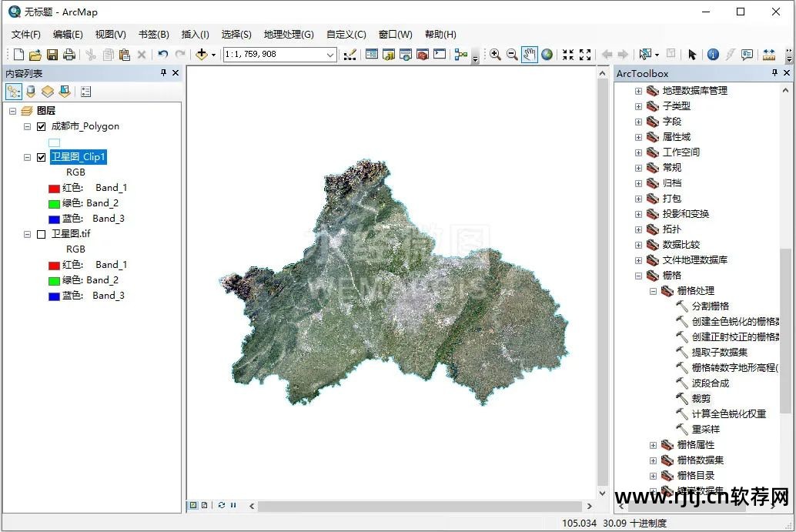Open the Measure tool
The image size is (796, 532).
click(x=768, y=55)
